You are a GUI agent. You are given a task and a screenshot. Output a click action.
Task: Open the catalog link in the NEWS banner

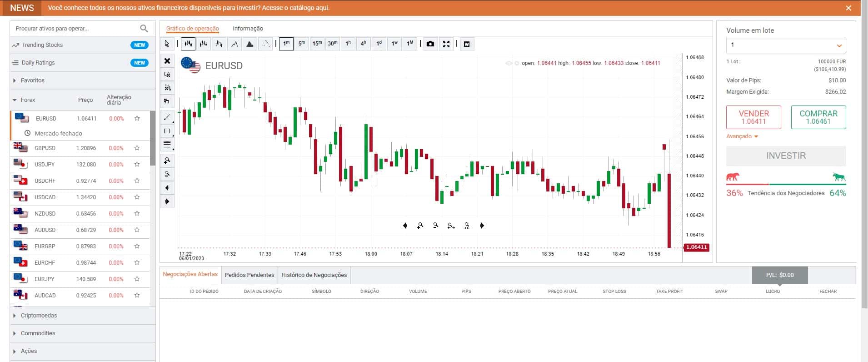tap(189, 8)
